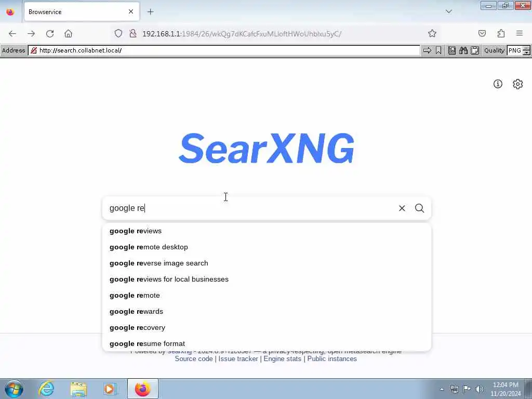This screenshot has height=399, width=532.
Task: Click Firefox taskbar button
Action: tap(143, 389)
